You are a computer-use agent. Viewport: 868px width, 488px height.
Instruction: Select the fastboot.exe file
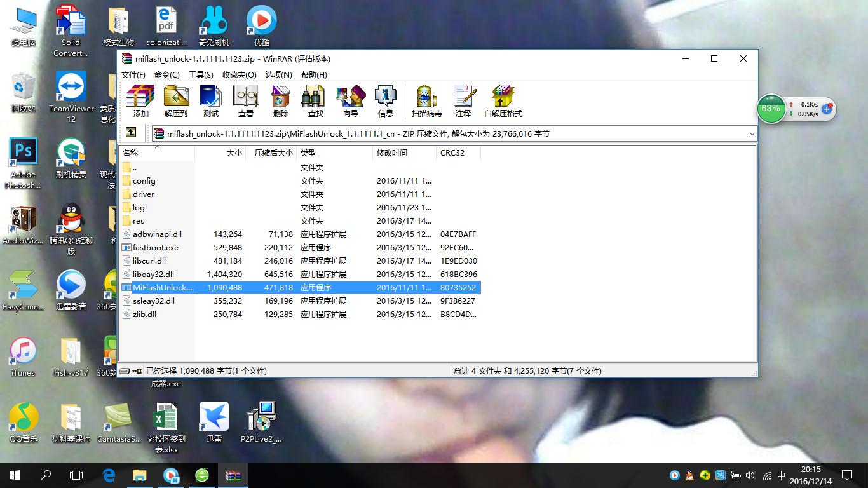300,247
